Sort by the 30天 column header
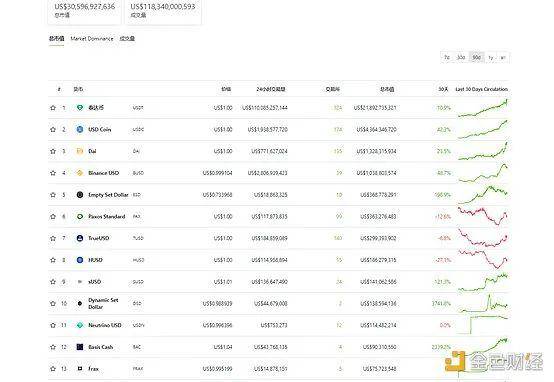Image resolution: width=554 pixels, height=382 pixels. [443, 89]
